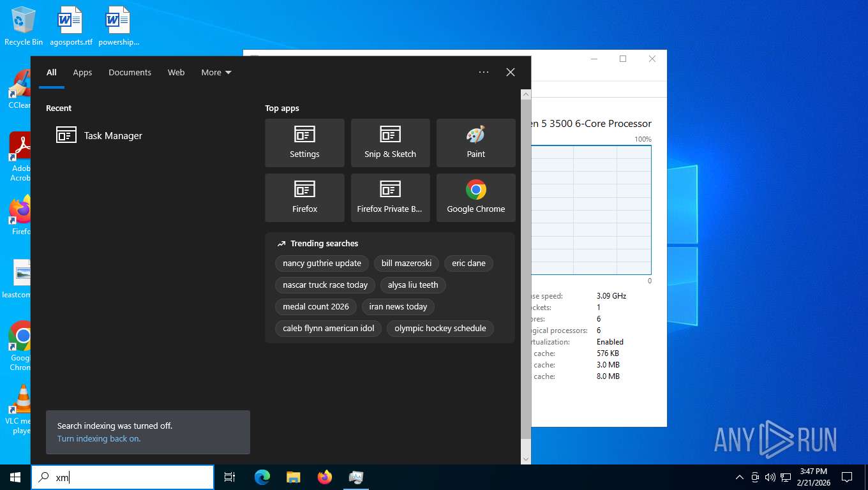Open the Firefox top app tile
Viewport: 868px width, 490px height.
tap(304, 198)
